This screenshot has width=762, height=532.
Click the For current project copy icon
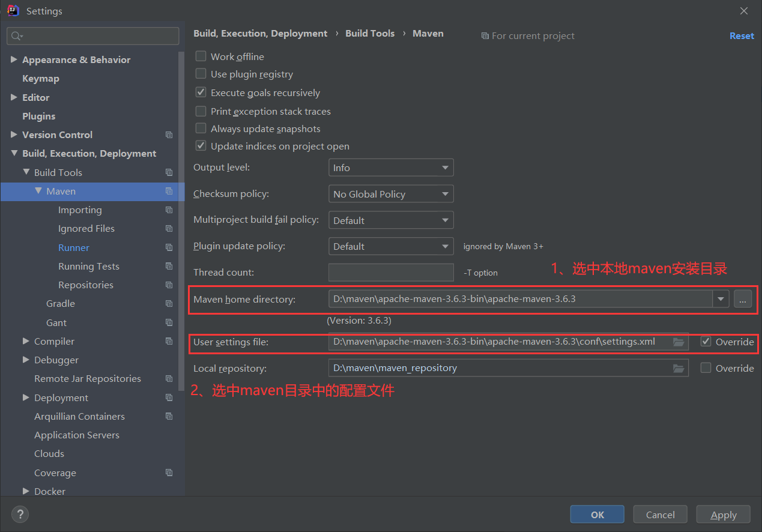[485, 36]
